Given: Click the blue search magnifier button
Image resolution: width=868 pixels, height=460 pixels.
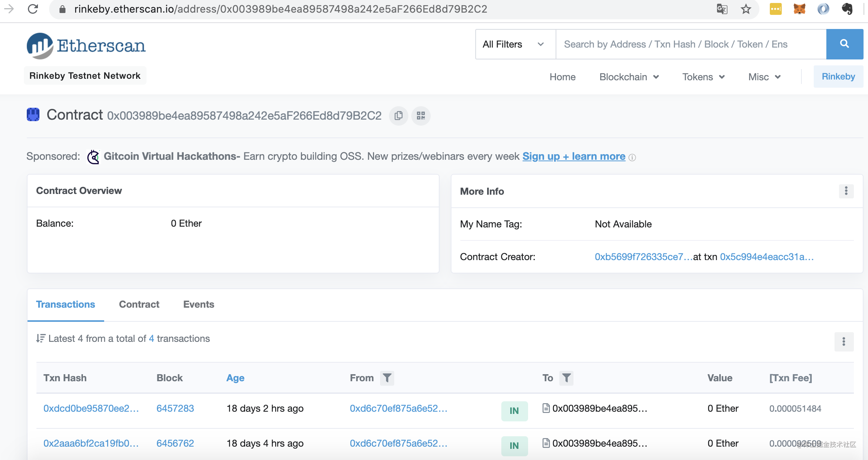Looking at the screenshot, I should click(845, 44).
